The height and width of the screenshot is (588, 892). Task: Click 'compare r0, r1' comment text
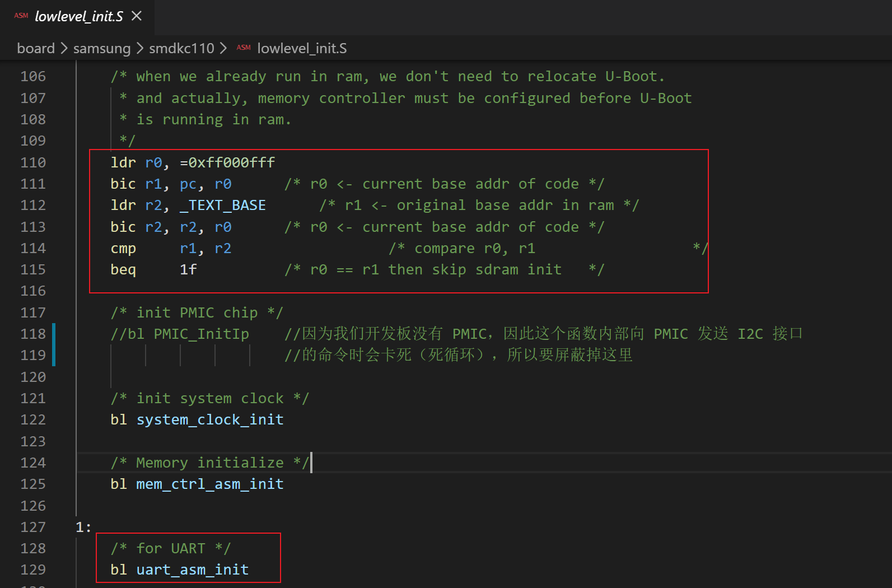click(x=475, y=249)
